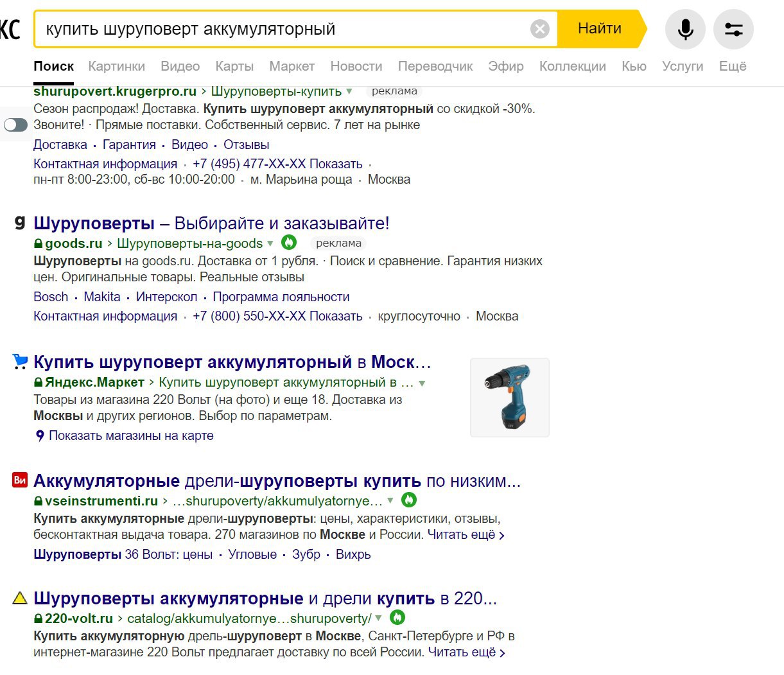Click yellow triangle 220-volt favicon

(x=20, y=599)
